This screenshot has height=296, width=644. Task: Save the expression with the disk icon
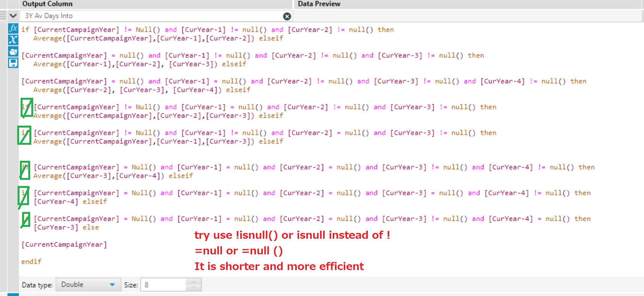point(13,63)
